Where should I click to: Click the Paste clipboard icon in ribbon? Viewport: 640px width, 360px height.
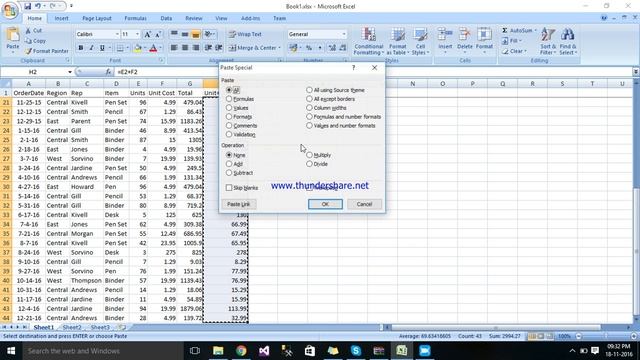(13, 36)
